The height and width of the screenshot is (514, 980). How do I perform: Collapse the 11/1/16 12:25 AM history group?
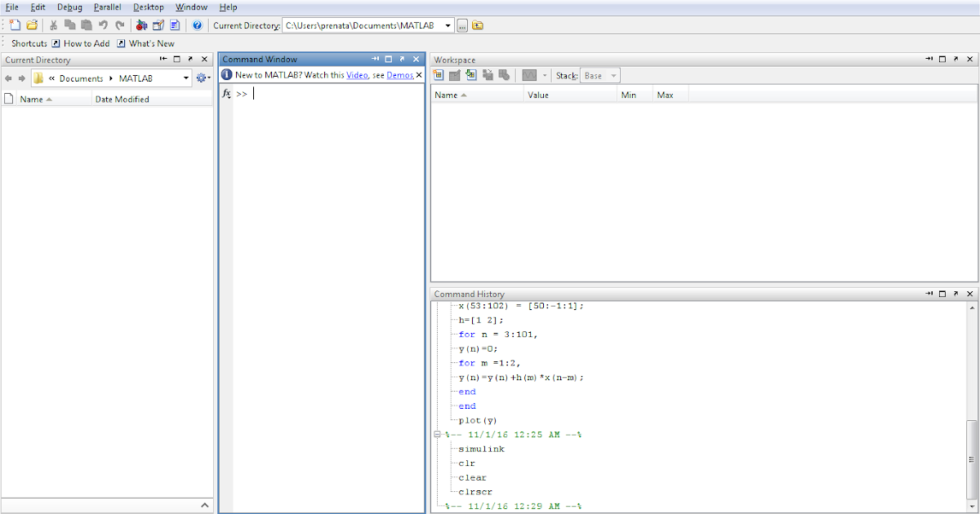pyautogui.click(x=438, y=434)
